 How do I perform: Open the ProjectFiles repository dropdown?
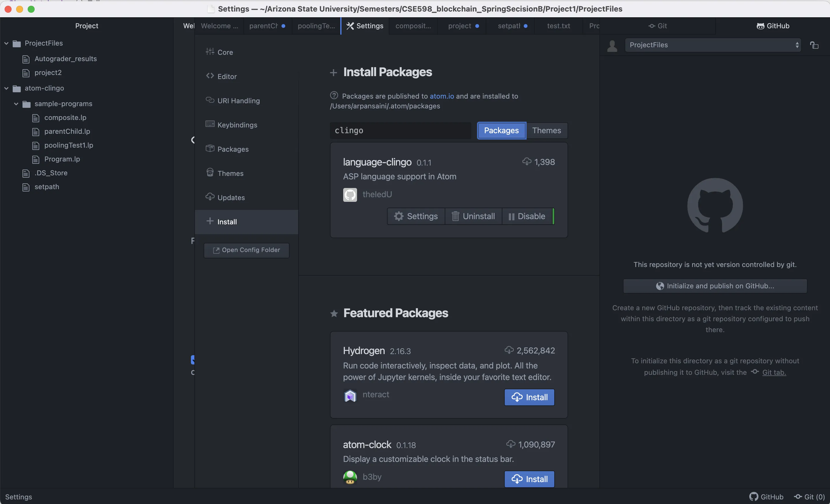713,45
